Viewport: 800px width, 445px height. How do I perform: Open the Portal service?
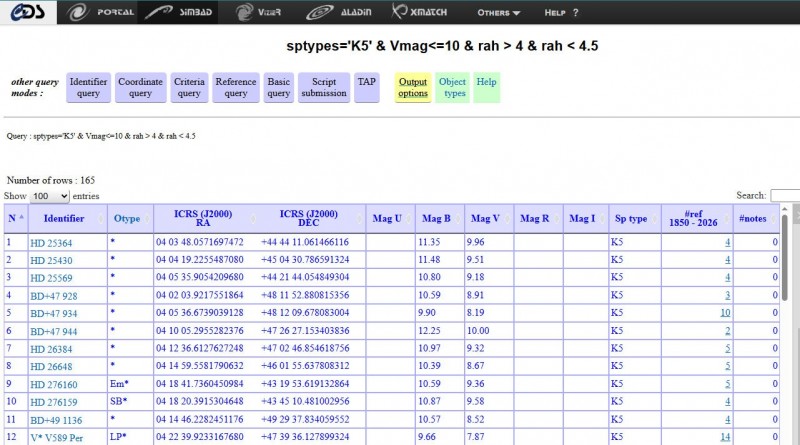click(100, 12)
